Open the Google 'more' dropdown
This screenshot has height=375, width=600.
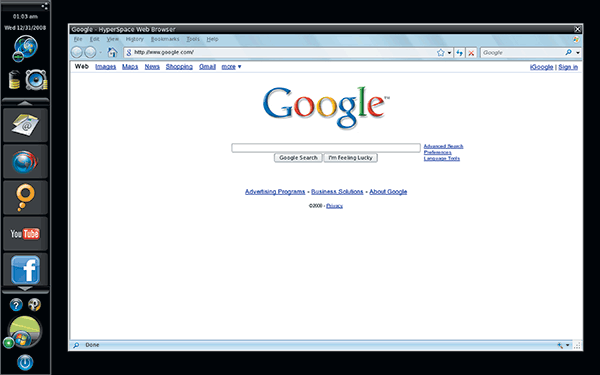[232, 67]
